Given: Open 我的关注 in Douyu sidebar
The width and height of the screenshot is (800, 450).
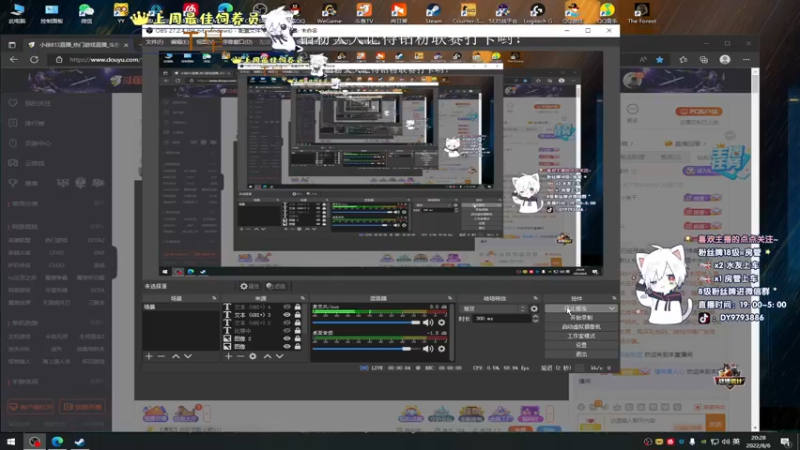Looking at the screenshot, I should tap(31, 103).
